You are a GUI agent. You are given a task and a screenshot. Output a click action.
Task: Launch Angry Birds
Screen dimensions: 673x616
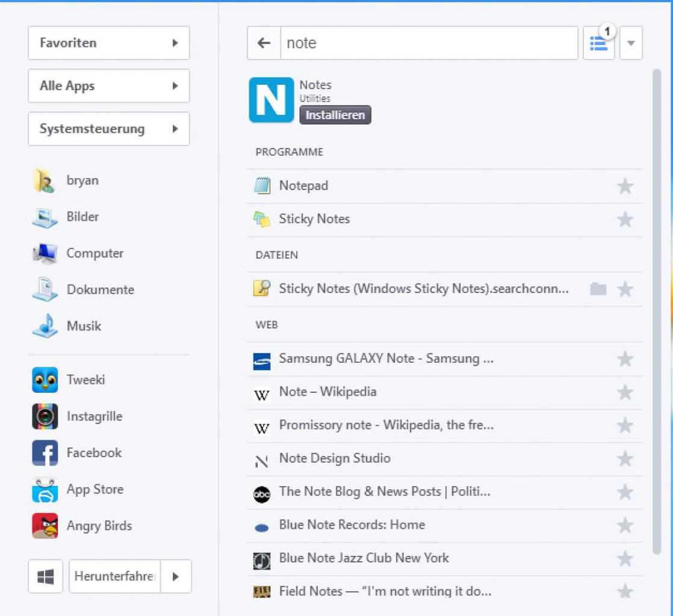click(x=82, y=526)
